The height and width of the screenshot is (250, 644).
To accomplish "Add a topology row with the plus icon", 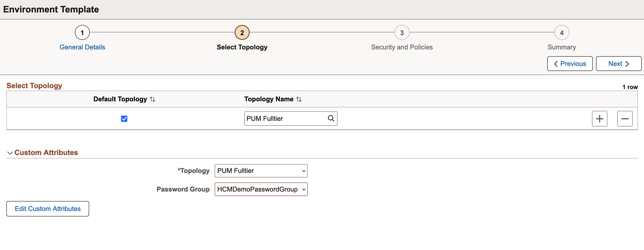I will click(599, 119).
